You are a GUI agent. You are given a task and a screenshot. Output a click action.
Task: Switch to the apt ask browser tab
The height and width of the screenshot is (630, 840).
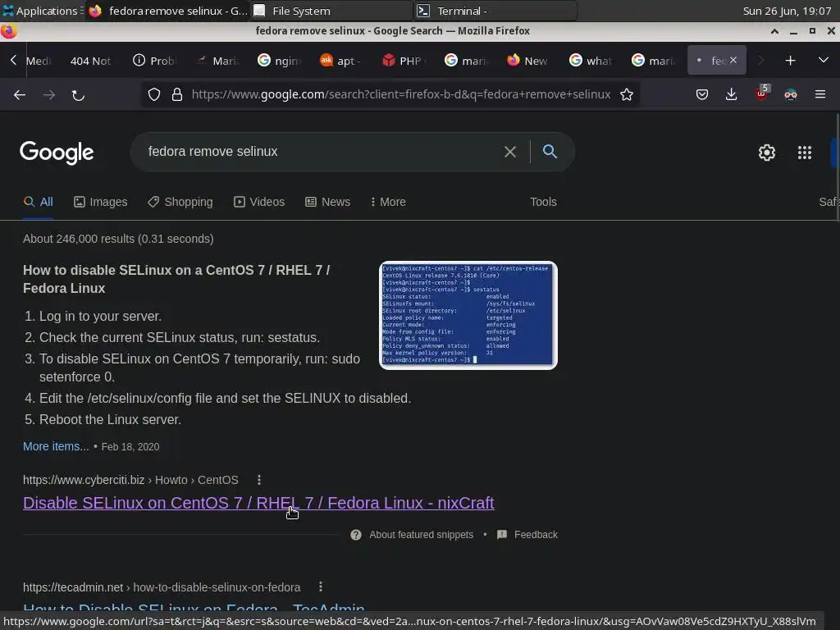point(340,61)
